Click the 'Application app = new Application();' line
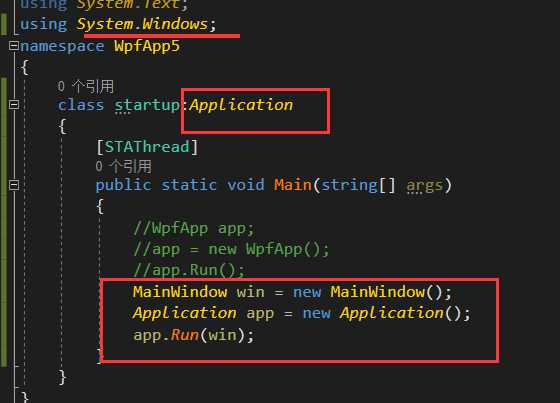560x403 pixels. click(x=302, y=313)
